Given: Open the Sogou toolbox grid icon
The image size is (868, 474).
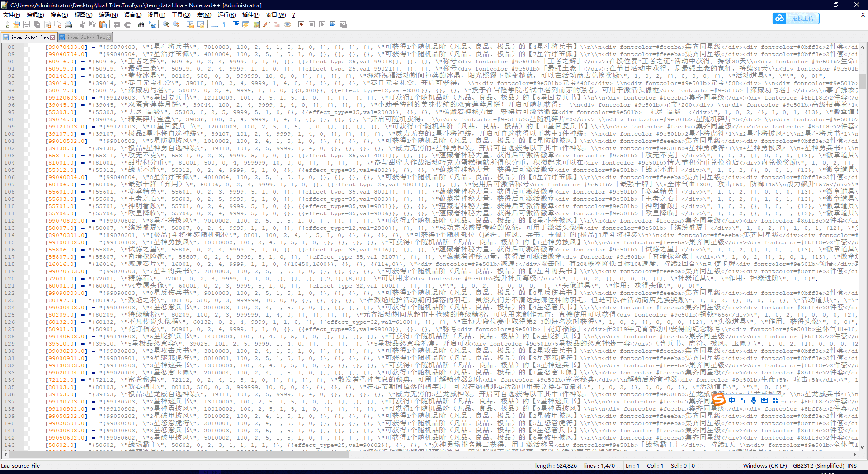Looking at the screenshot, I should coord(775,400).
